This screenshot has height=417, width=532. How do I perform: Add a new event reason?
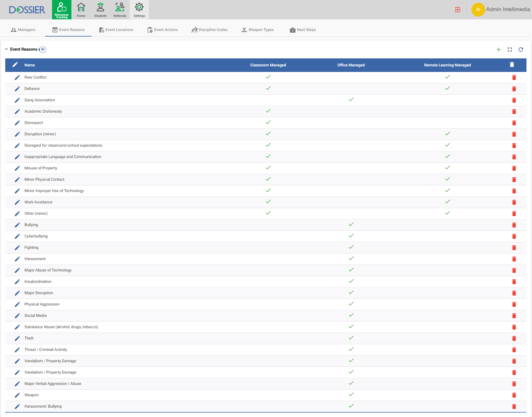pyautogui.click(x=499, y=50)
